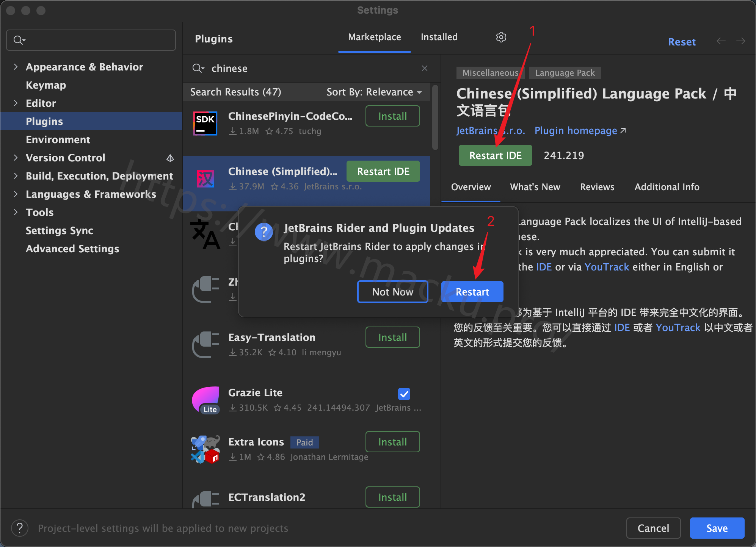Click the ChinesePinyin SDK plugin icon

(205, 123)
